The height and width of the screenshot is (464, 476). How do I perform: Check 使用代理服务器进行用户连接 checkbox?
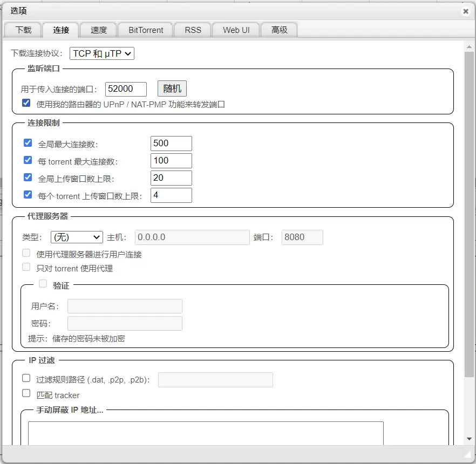[26, 253]
